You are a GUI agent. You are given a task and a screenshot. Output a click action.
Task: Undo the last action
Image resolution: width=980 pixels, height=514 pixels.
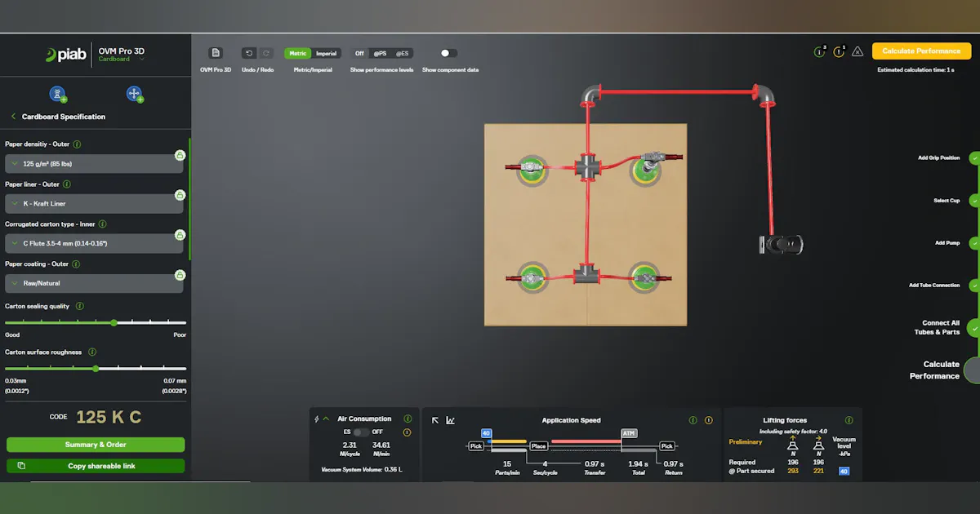click(250, 53)
